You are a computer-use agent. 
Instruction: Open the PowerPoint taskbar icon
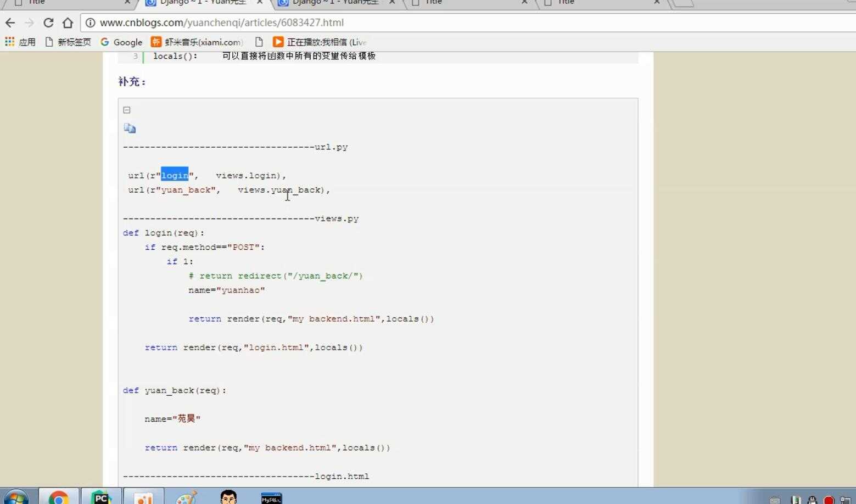click(143, 497)
